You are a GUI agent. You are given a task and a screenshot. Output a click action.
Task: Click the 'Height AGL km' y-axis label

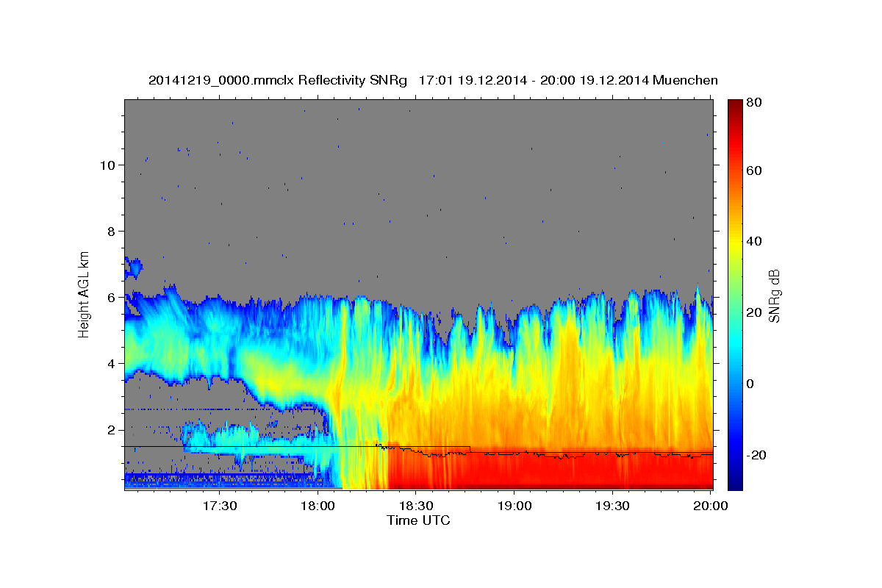point(85,294)
